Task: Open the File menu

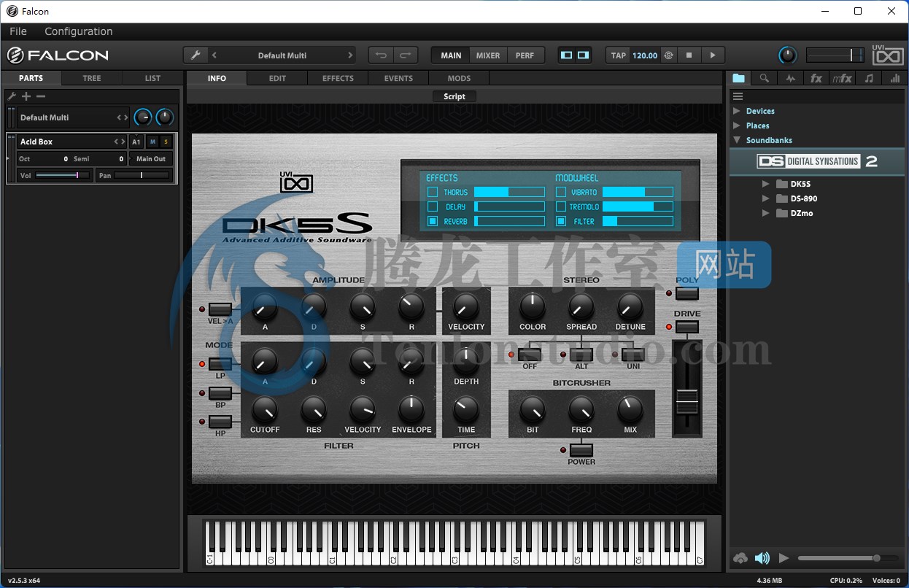Action: (x=18, y=31)
